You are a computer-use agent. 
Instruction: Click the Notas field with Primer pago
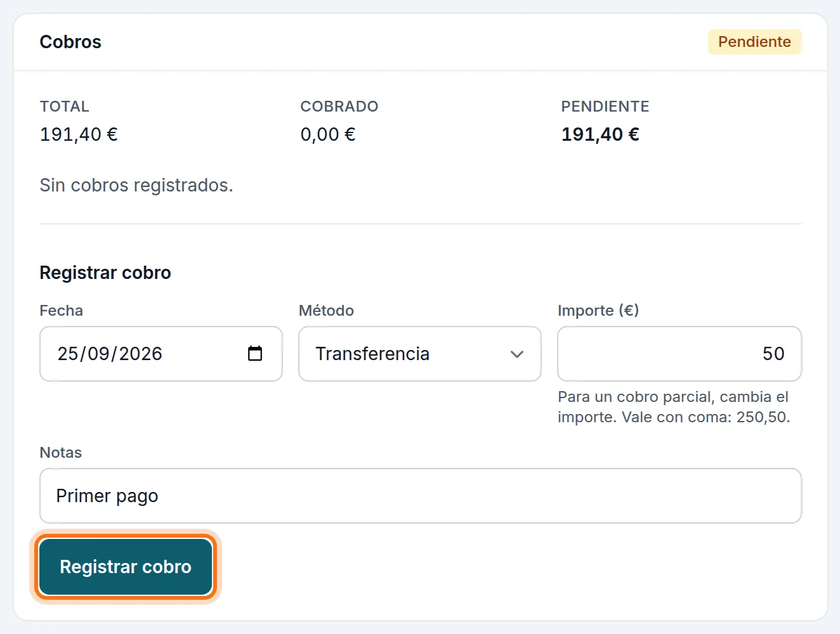421,496
